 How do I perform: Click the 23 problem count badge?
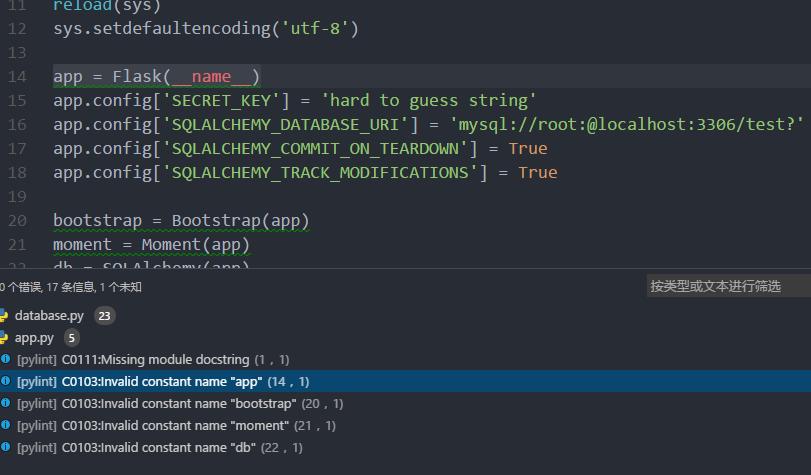click(104, 316)
